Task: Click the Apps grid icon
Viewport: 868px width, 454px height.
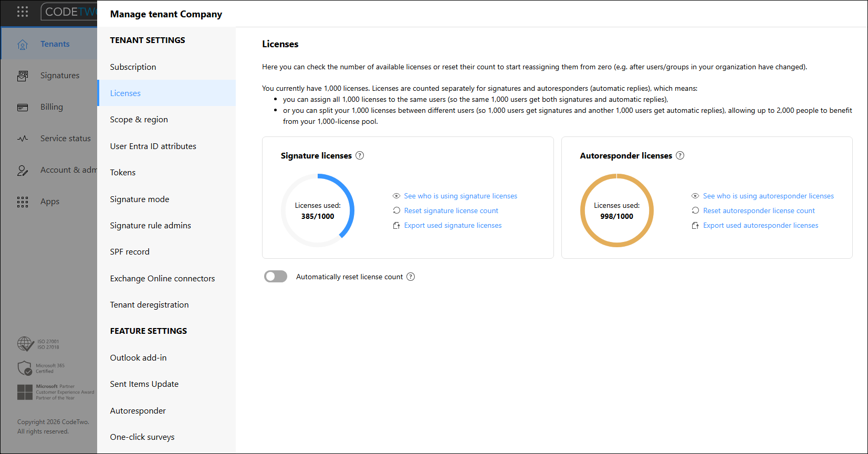Action: [x=23, y=202]
